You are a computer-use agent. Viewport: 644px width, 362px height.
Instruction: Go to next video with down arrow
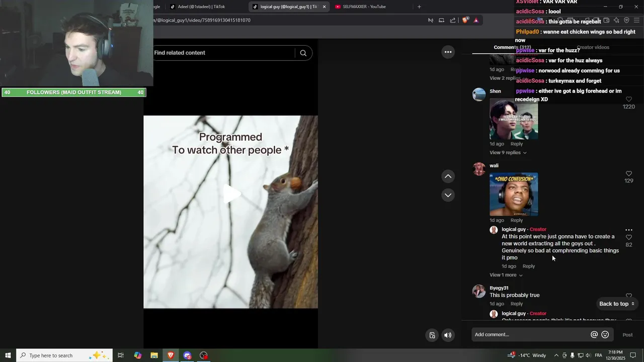click(448, 195)
